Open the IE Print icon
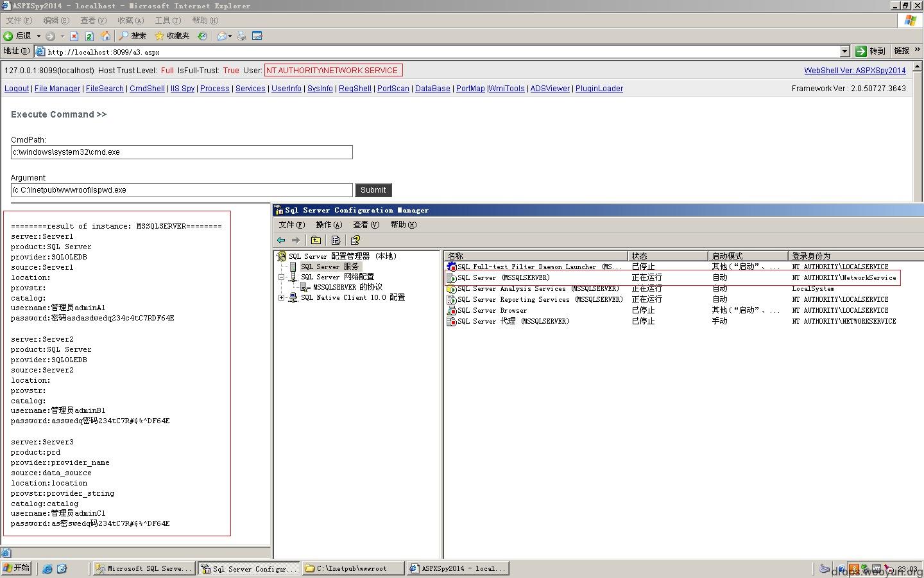924x578 pixels. (x=241, y=36)
